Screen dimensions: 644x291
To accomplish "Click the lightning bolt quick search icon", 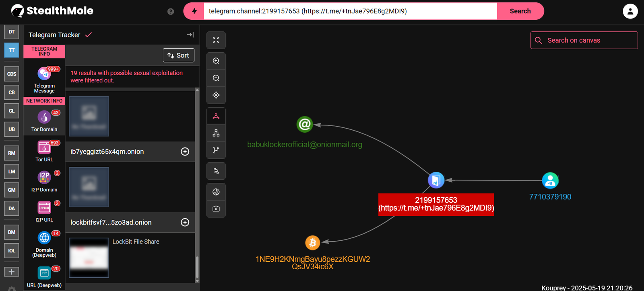I will point(194,11).
